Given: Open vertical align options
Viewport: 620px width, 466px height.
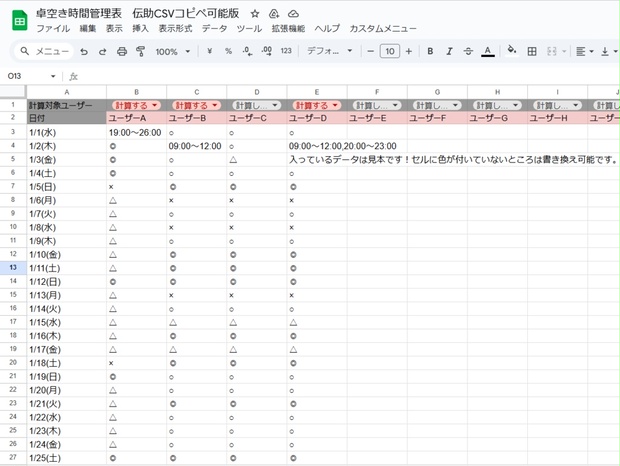Looking at the screenshot, I should (x=609, y=51).
